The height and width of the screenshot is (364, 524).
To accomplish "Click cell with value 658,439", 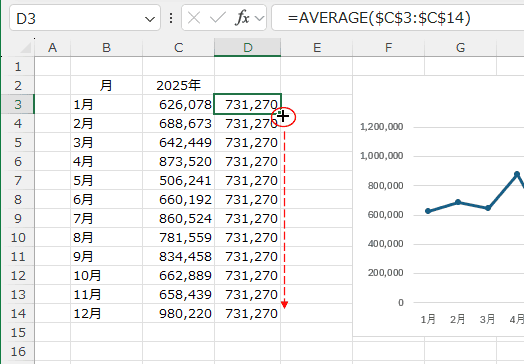I will pyautogui.click(x=178, y=294).
